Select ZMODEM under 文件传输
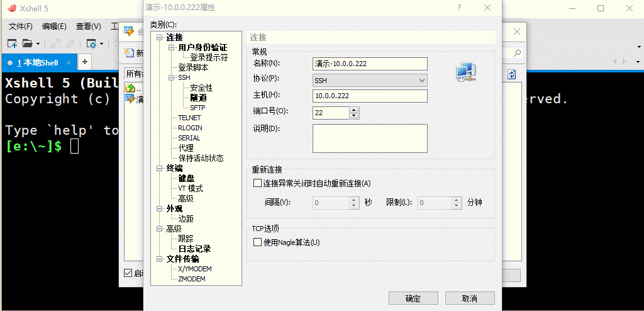 192,278
